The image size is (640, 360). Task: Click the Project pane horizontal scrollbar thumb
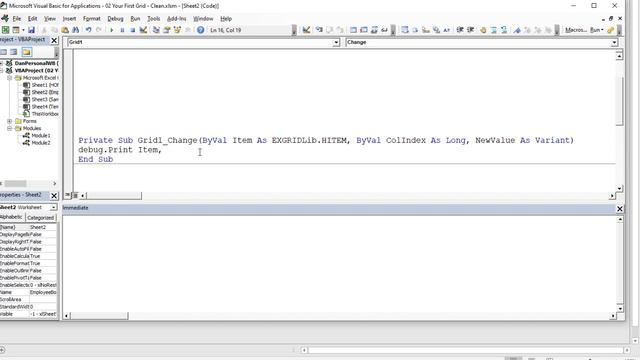(16, 184)
